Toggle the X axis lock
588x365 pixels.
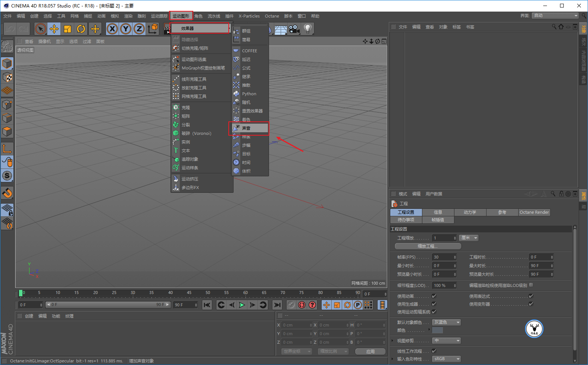112,29
